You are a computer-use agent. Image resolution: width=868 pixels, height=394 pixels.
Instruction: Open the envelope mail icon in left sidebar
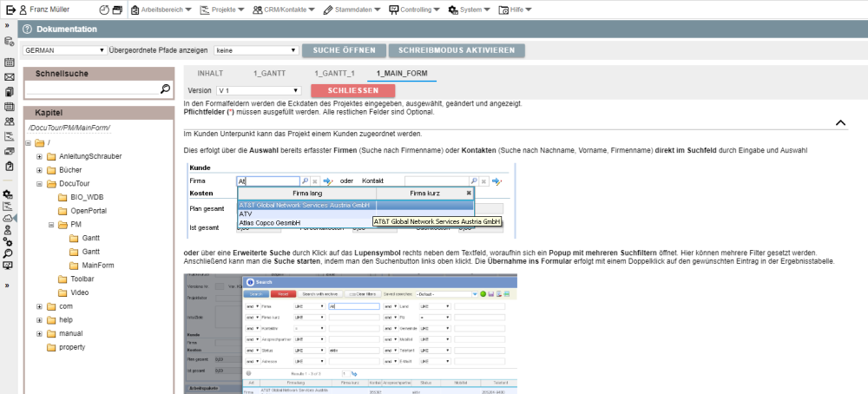(9, 77)
